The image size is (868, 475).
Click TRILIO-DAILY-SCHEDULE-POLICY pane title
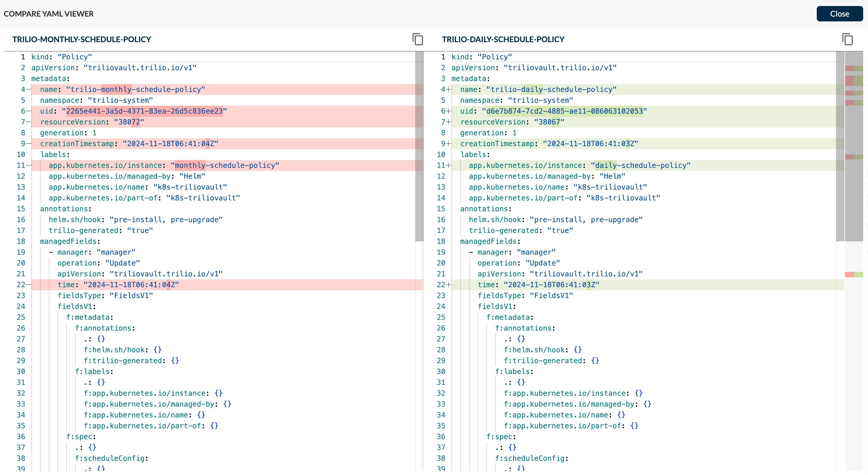coord(503,39)
